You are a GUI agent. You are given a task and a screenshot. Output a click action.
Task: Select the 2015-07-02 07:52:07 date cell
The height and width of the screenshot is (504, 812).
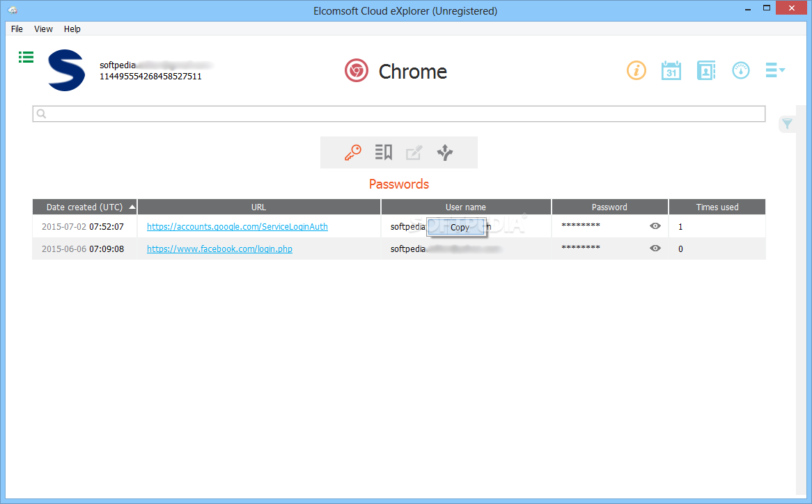click(x=83, y=227)
